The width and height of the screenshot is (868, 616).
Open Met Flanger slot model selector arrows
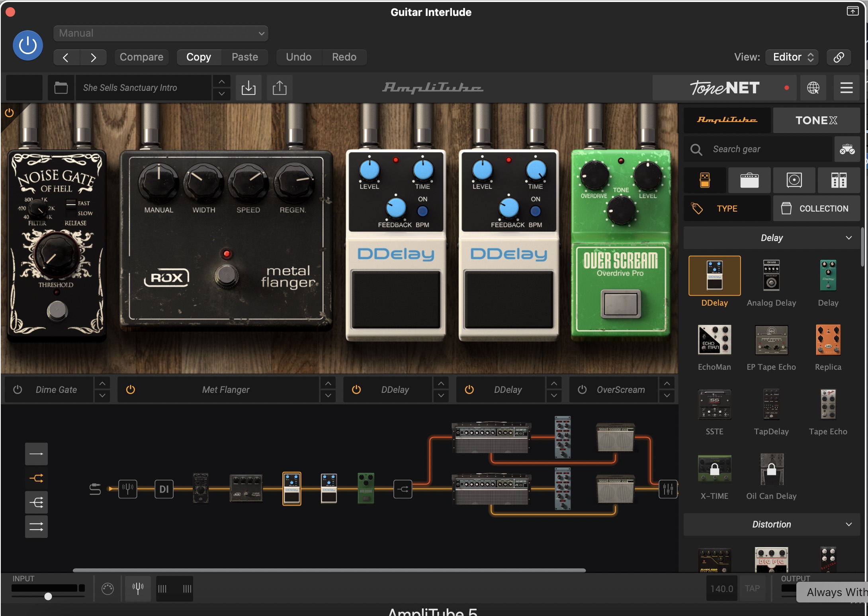pos(328,390)
